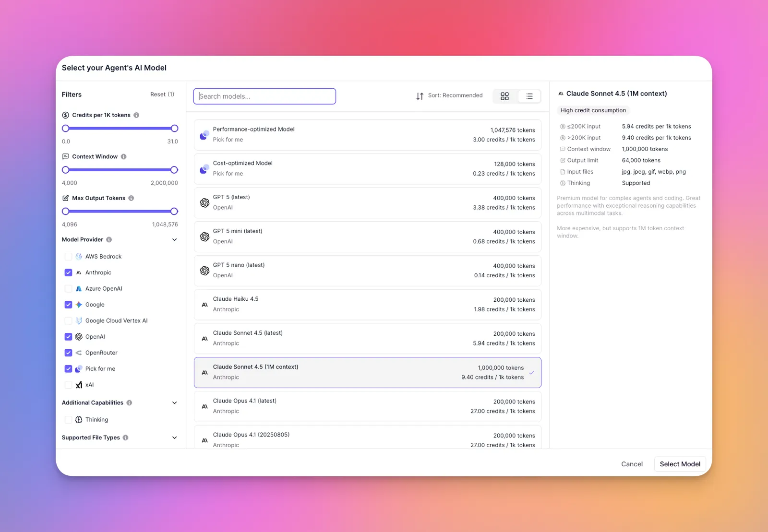Viewport: 768px width, 532px height.
Task: Enable the Azure OpenAI provider checkbox
Action: (68, 289)
